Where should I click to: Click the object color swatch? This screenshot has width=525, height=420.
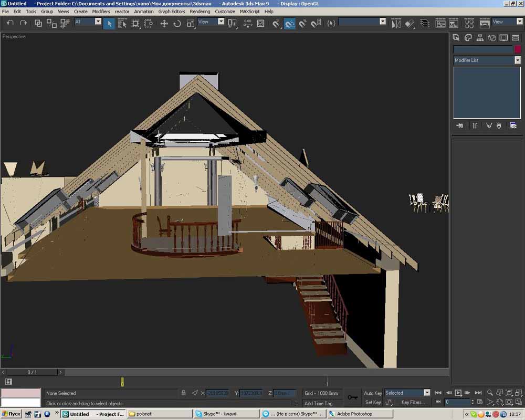518,49
